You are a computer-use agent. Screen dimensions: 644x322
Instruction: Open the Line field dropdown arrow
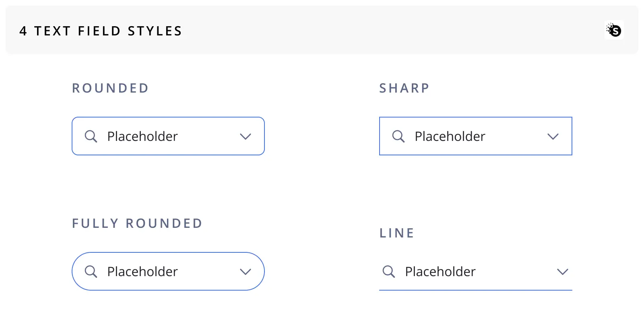563,272
